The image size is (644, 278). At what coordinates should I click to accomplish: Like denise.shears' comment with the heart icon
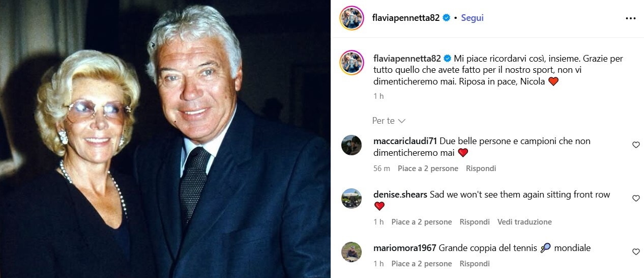(x=636, y=199)
